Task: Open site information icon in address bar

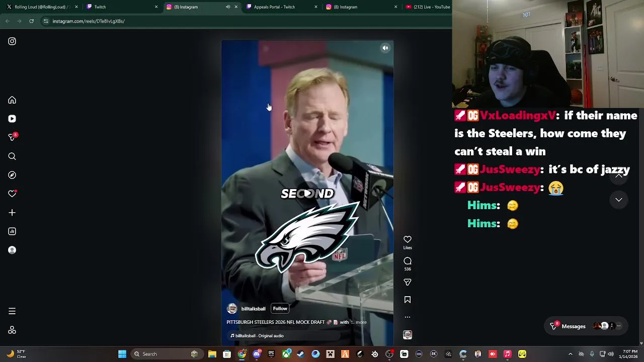Action: pos(46,21)
